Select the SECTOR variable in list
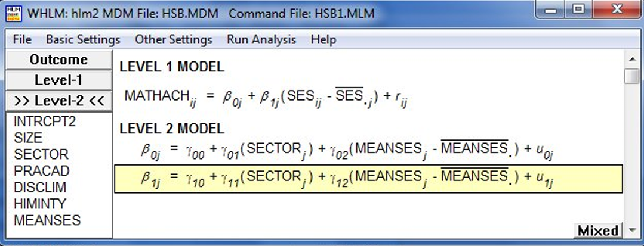This screenshot has height=246, width=644. pyautogui.click(x=41, y=155)
